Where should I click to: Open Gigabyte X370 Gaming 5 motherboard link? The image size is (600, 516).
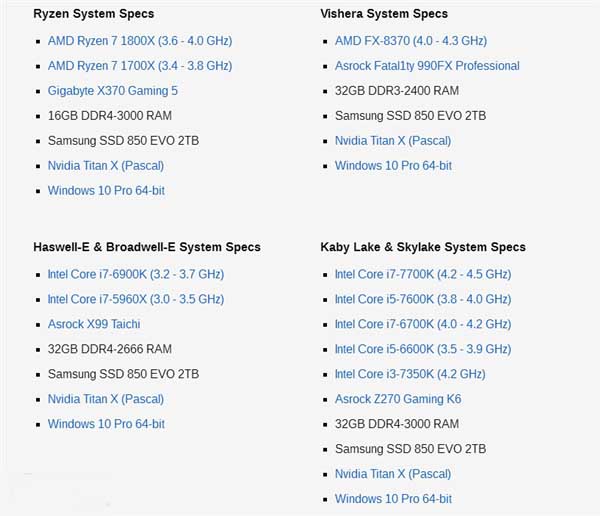click(112, 91)
